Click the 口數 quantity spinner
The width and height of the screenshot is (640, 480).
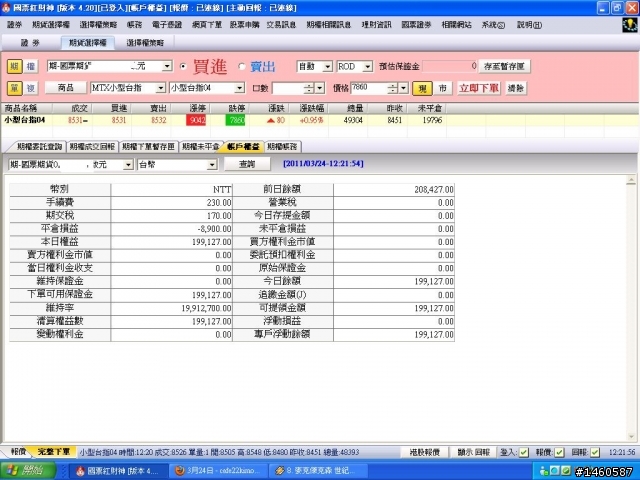(309, 88)
